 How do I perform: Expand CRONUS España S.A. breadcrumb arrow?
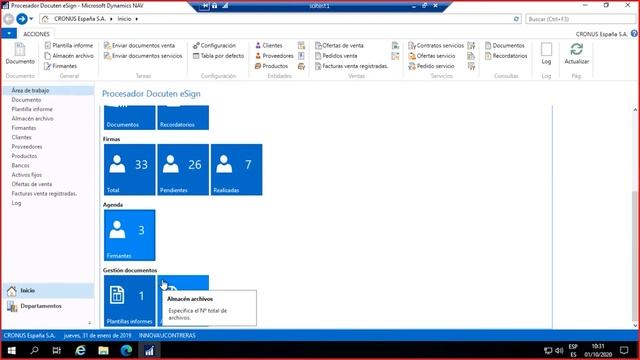tap(111, 19)
